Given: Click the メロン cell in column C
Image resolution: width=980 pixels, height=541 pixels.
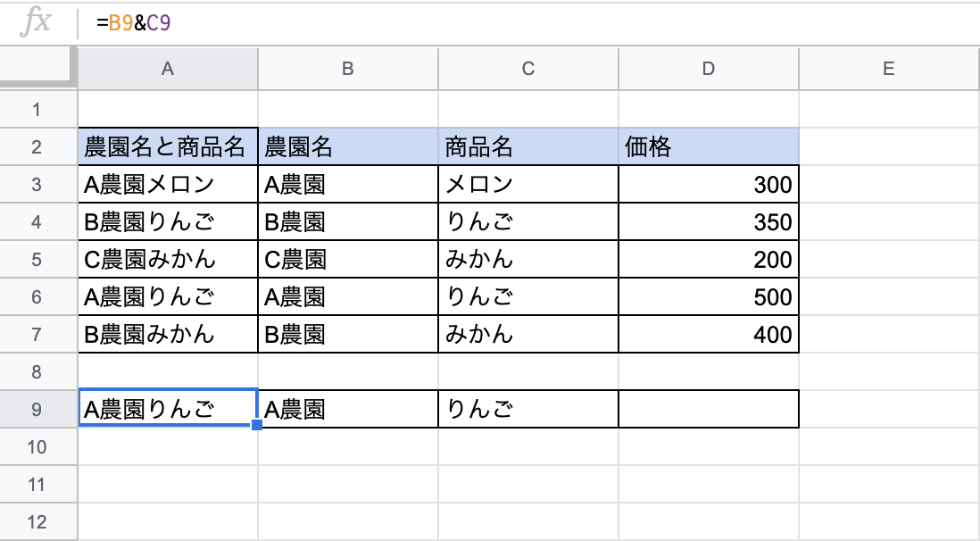Looking at the screenshot, I should (528, 185).
